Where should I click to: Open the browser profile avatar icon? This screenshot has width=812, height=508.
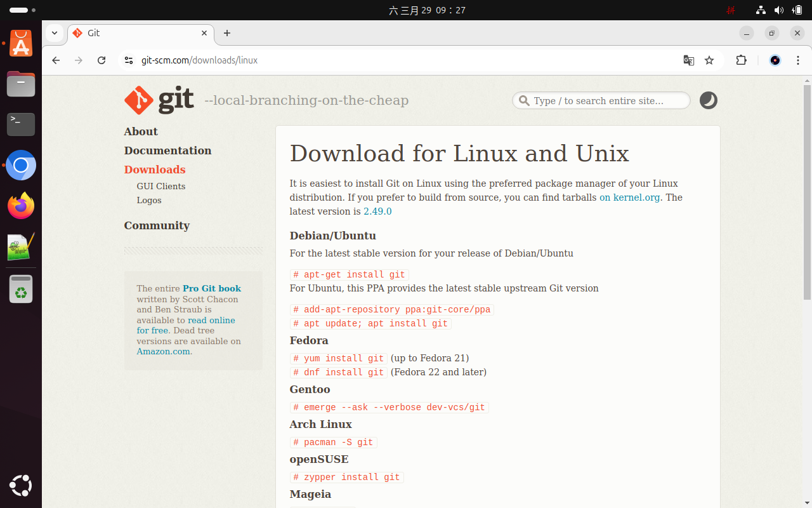click(775, 60)
